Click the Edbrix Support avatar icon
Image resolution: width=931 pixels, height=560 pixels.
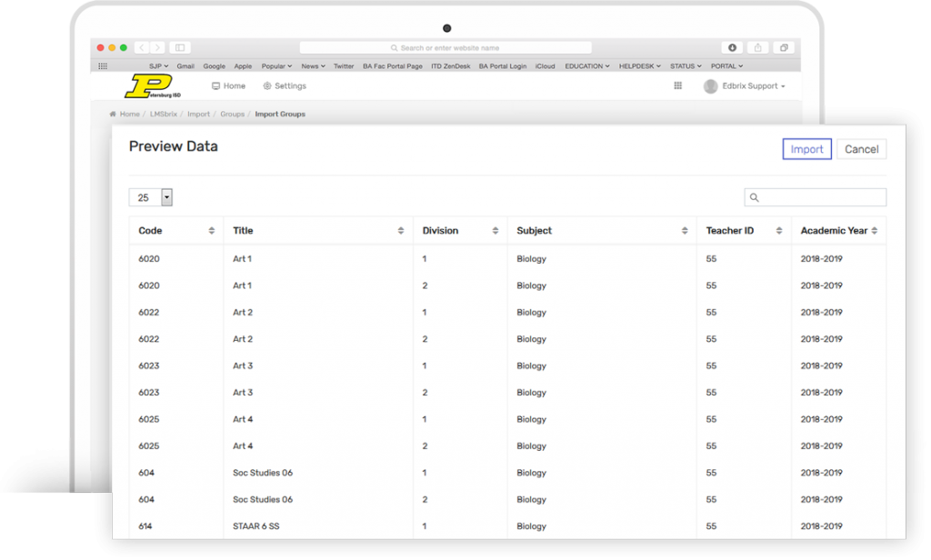click(710, 86)
